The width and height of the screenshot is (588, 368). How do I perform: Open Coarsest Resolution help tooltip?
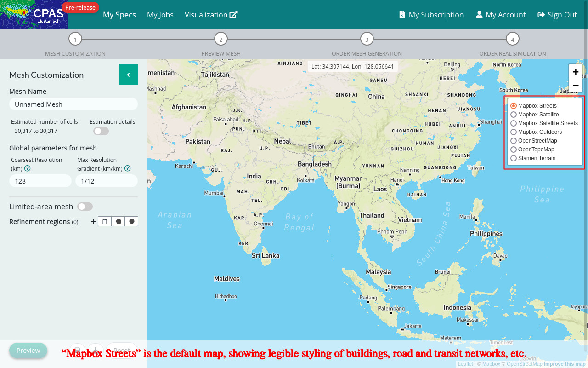28,168
